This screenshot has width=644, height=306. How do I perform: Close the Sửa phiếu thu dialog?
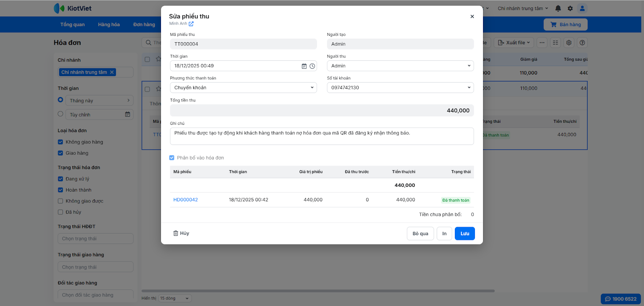pyautogui.click(x=472, y=17)
